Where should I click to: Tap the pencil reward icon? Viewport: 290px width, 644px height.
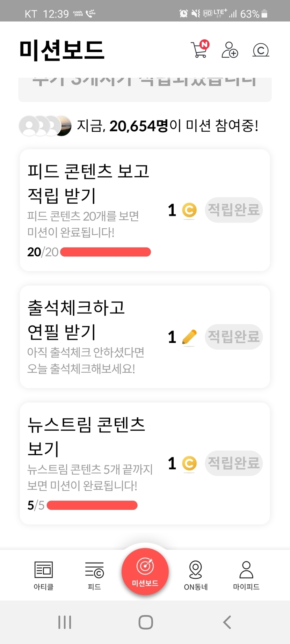pos(189,337)
